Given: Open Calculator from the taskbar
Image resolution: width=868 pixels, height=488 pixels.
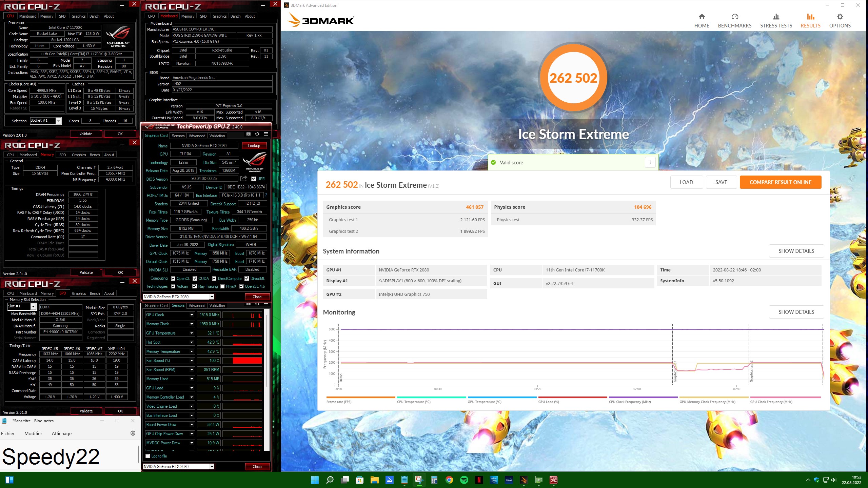Looking at the screenshot, I should [x=434, y=480].
